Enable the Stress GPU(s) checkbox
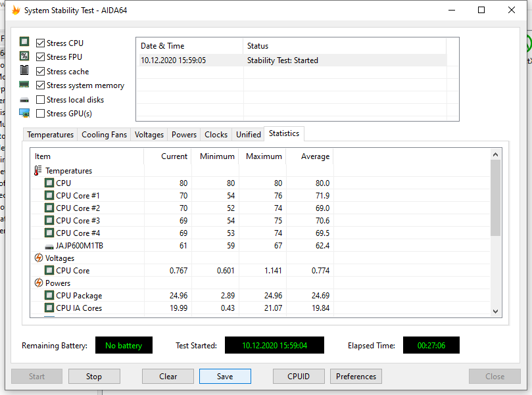 [x=40, y=113]
